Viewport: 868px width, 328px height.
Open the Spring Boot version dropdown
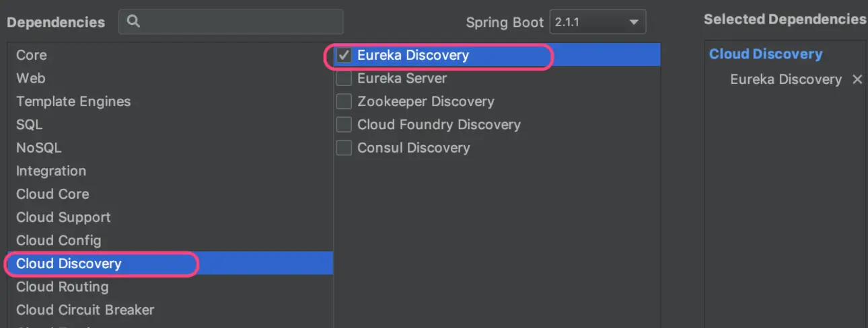[x=598, y=22]
